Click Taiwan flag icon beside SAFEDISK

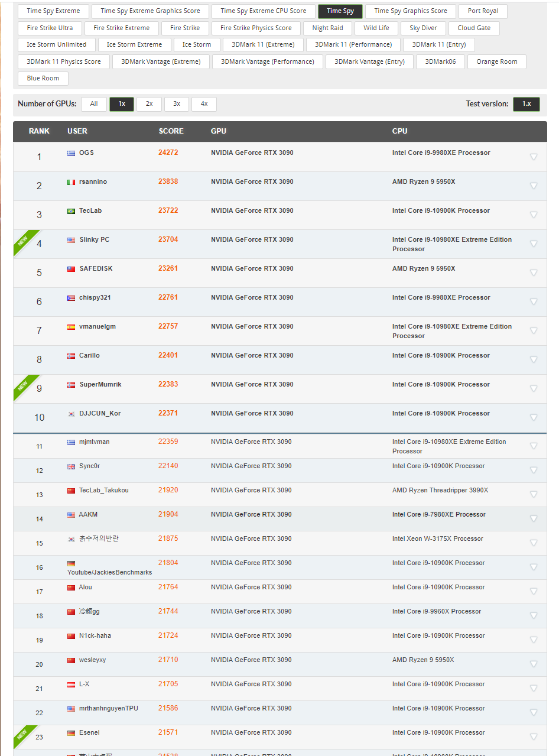pyautogui.click(x=71, y=269)
